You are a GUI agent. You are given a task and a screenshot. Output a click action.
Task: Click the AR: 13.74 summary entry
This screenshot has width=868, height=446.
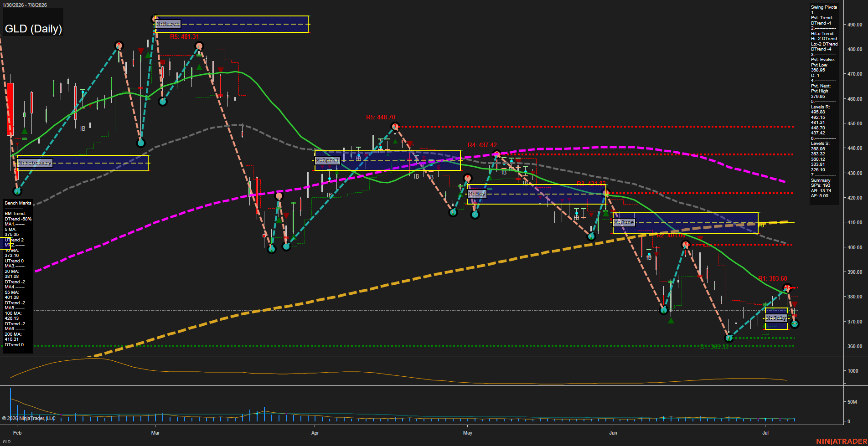coord(821,191)
